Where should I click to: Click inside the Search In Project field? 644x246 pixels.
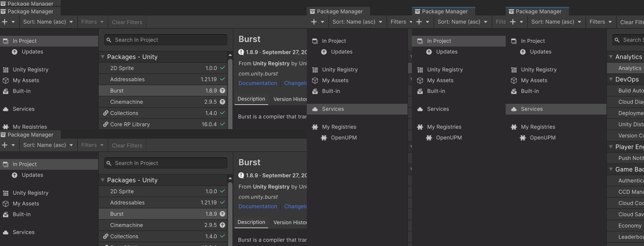pyautogui.click(x=165, y=40)
